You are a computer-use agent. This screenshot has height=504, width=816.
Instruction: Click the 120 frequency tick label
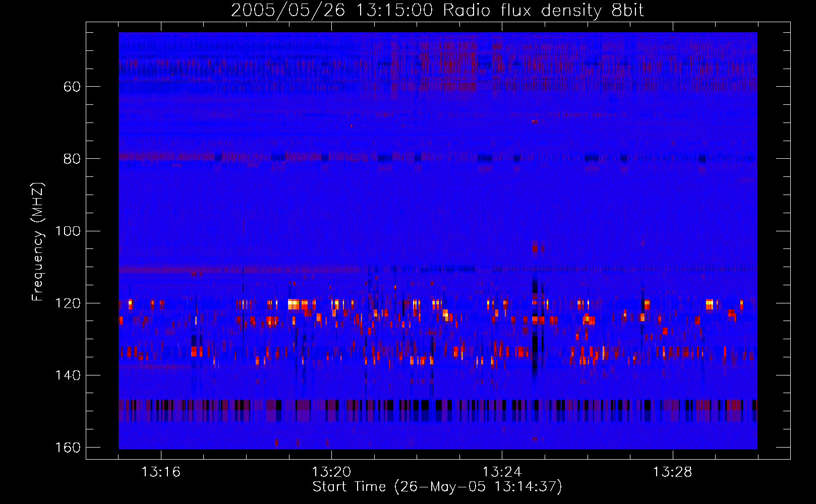pyautogui.click(x=68, y=303)
